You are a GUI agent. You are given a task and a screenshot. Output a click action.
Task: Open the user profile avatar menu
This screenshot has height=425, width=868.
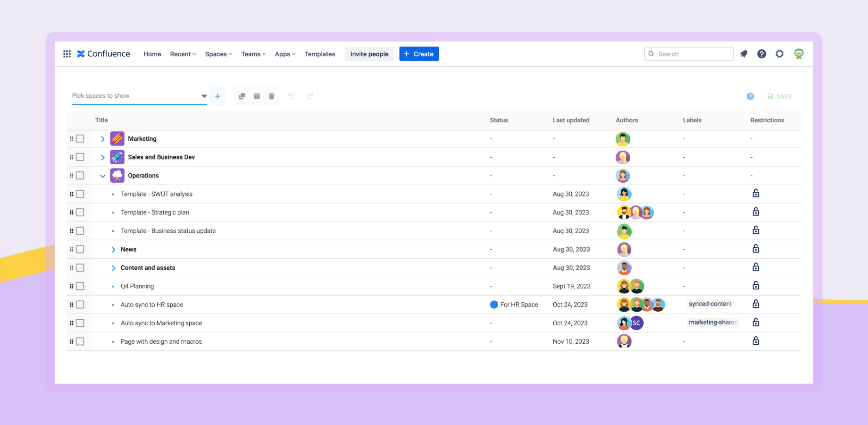(799, 54)
